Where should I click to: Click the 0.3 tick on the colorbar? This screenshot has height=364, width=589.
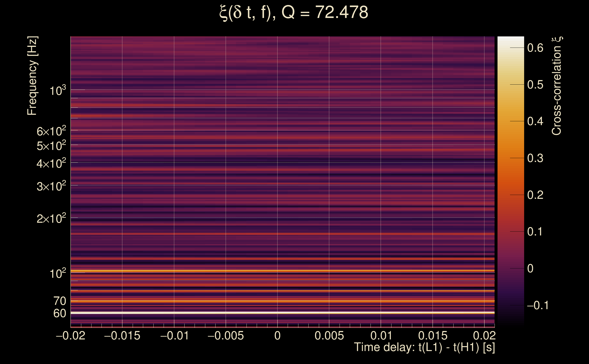click(x=535, y=158)
